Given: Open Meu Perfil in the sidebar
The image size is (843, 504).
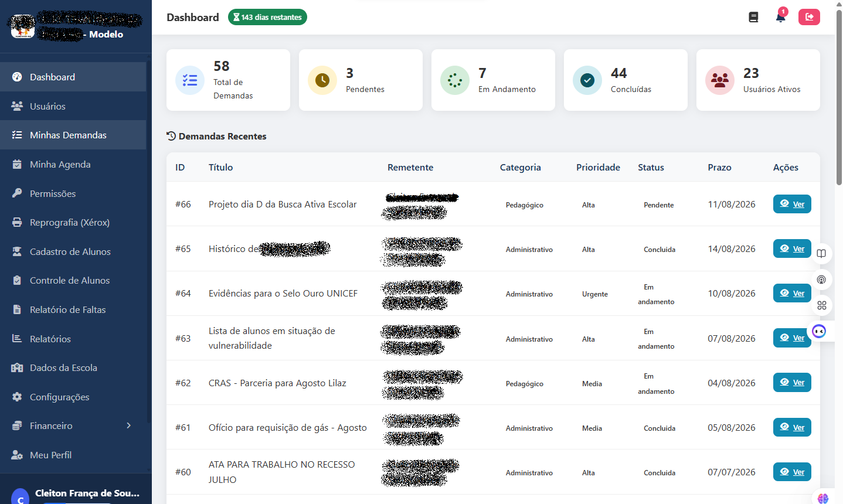Looking at the screenshot, I should point(73,455).
